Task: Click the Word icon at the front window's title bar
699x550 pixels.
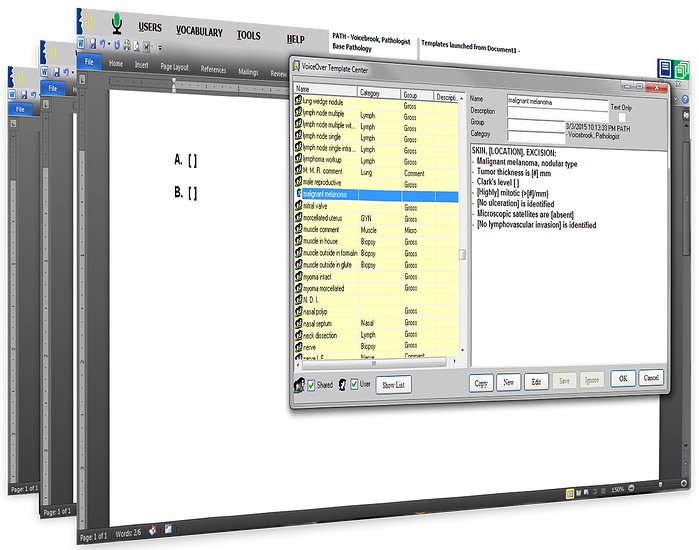Action: tap(81, 43)
